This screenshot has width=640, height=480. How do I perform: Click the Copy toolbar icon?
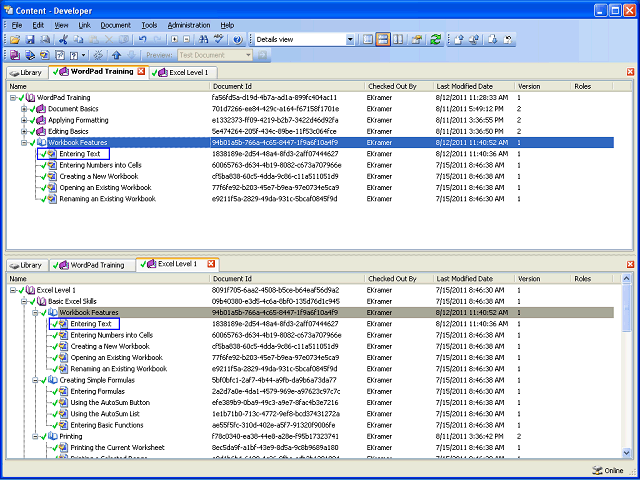[x=78, y=40]
